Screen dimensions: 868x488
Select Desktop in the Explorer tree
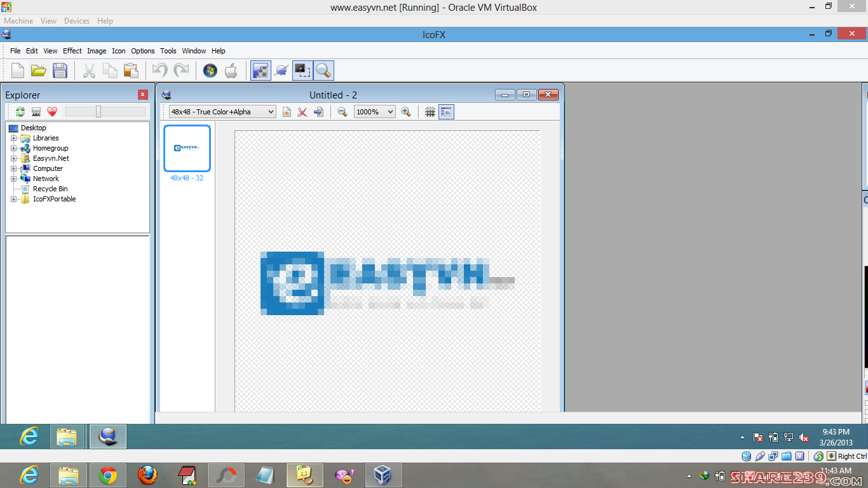pyautogui.click(x=34, y=128)
